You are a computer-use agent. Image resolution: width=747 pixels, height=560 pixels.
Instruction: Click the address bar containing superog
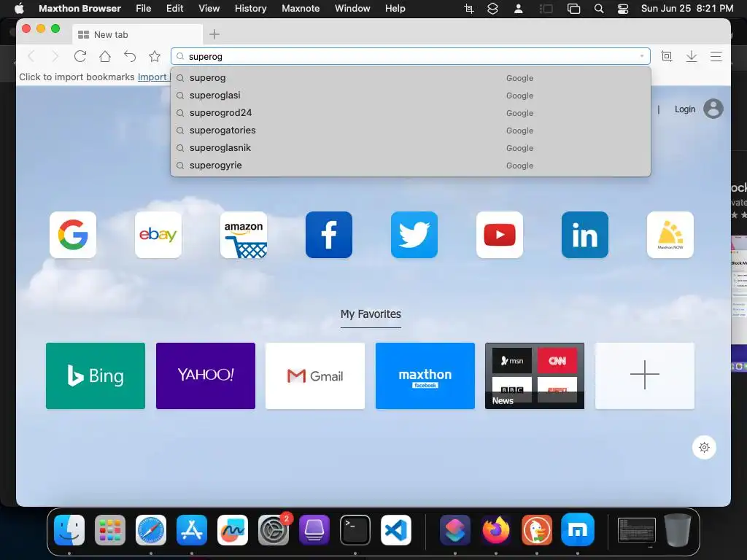click(x=411, y=56)
